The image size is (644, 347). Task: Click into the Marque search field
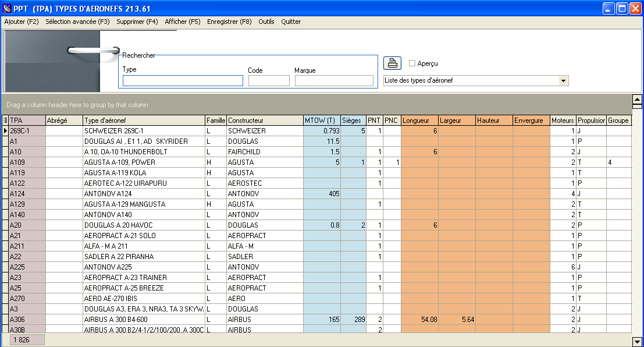coord(334,80)
